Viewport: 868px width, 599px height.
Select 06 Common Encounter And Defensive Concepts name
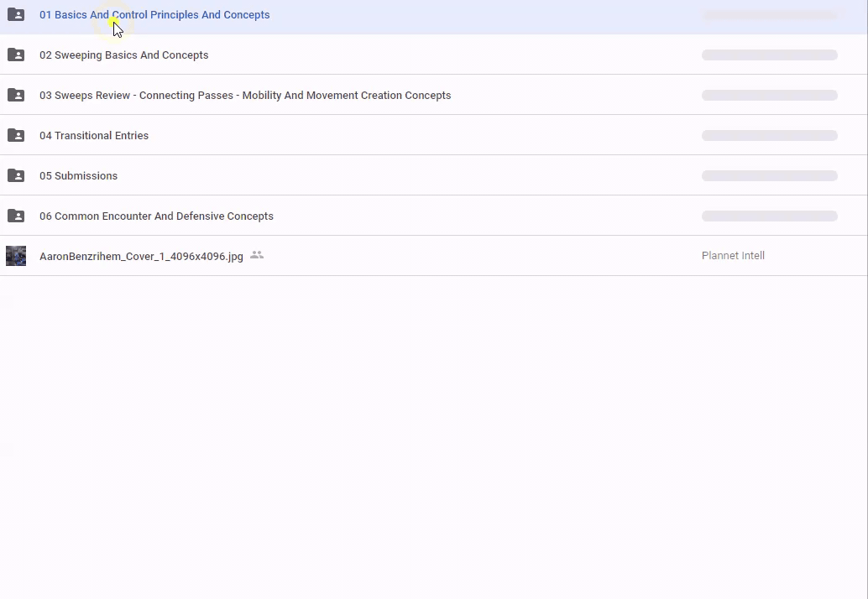tap(156, 216)
